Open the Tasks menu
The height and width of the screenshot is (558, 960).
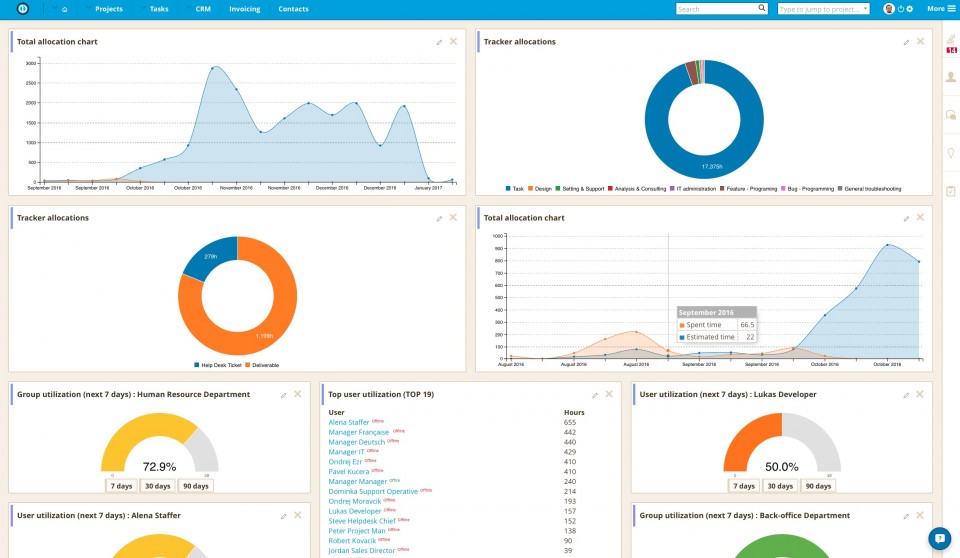[x=159, y=9]
